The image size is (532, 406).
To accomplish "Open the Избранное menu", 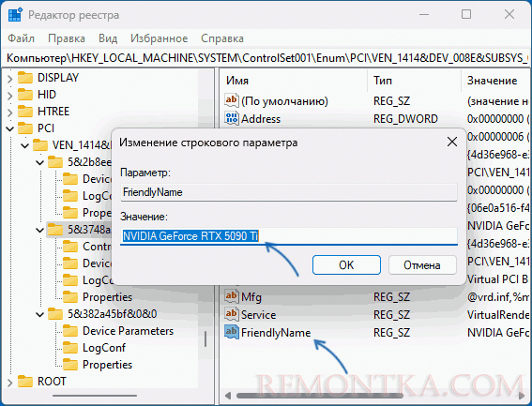I will pos(160,38).
